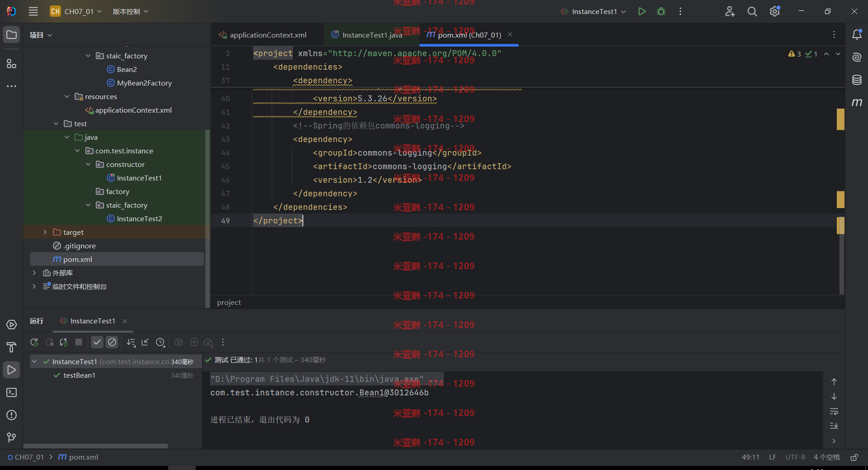Collapse the com.test.instance package
Image resolution: width=868 pixels, height=470 pixels.
tap(77, 151)
